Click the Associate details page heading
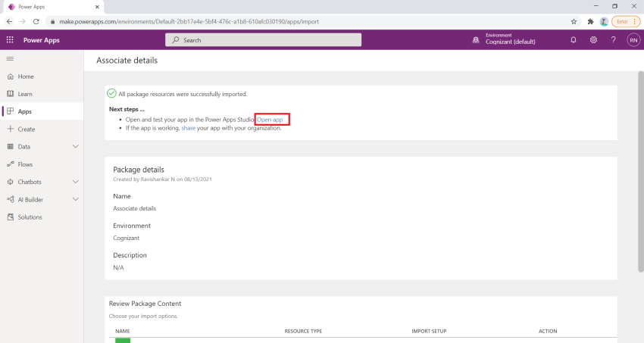The image size is (644, 343). tap(127, 61)
